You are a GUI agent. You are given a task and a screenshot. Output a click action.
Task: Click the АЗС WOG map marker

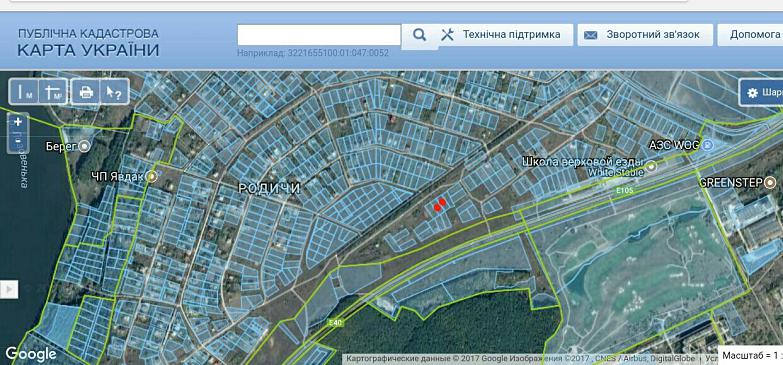pyautogui.click(x=708, y=145)
